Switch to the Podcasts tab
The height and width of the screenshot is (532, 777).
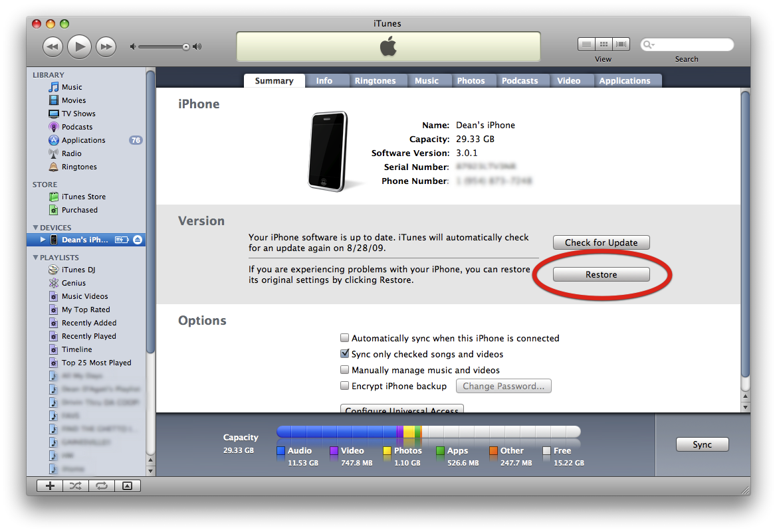pyautogui.click(x=520, y=81)
